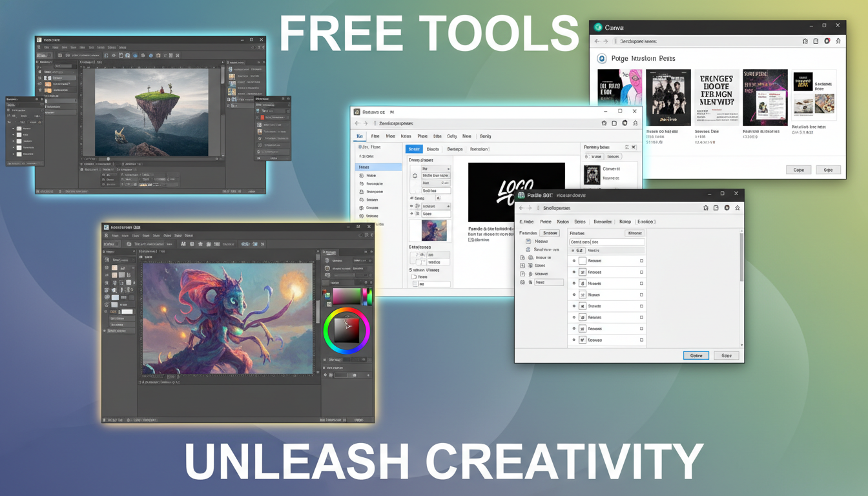Click the browser profile icon in the Canva window

point(827,41)
